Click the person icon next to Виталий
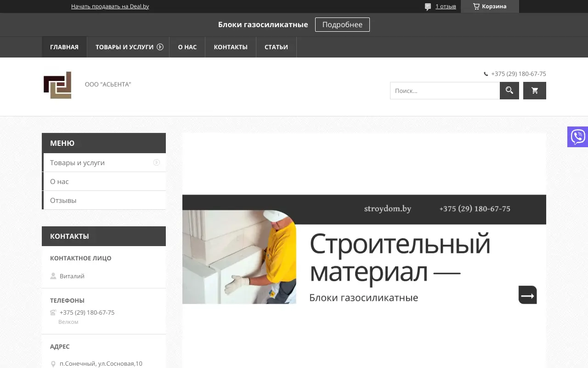This screenshot has width=588, height=368. (x=53, y=276)
